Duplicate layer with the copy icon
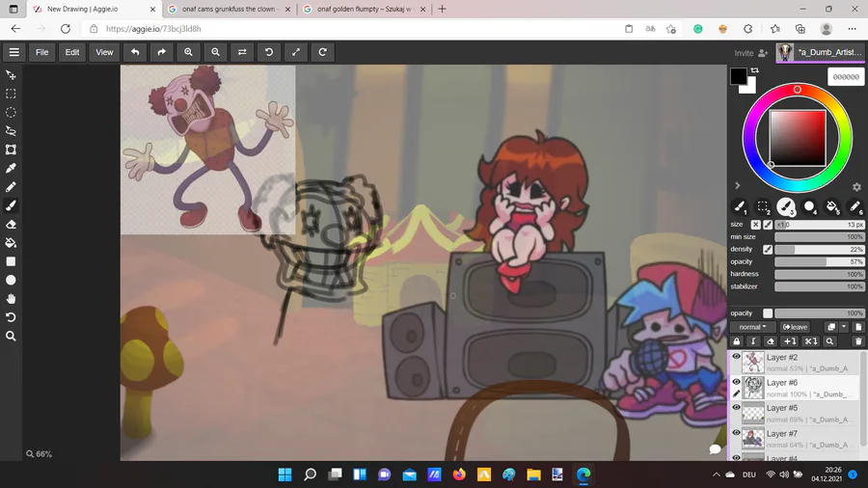The image size is (868, 488). (x=831, y=327)
